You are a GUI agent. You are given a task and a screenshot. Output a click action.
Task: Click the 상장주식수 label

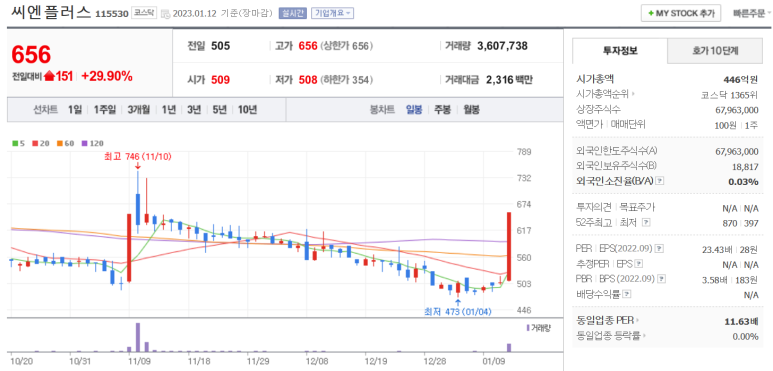pos(598,109)
